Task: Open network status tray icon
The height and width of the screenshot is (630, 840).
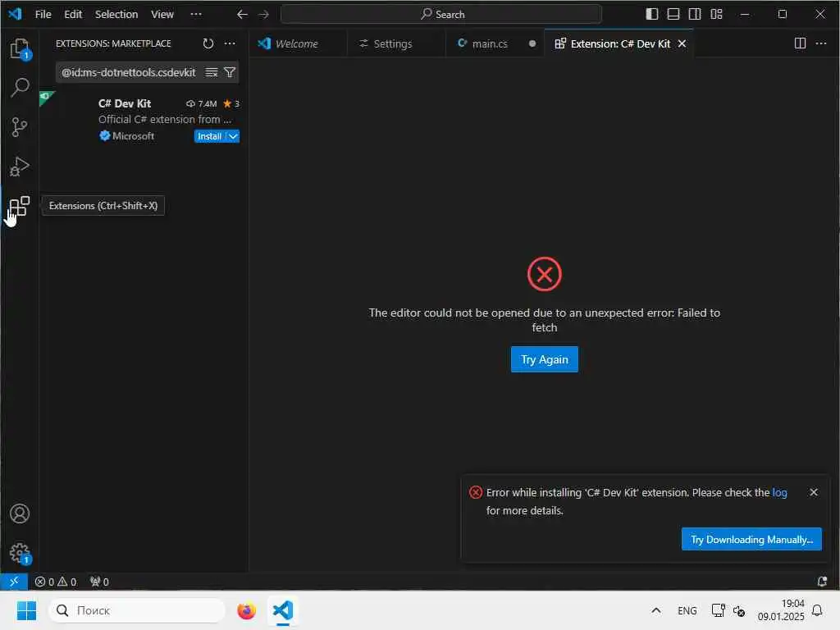Action: click(718, 610)
